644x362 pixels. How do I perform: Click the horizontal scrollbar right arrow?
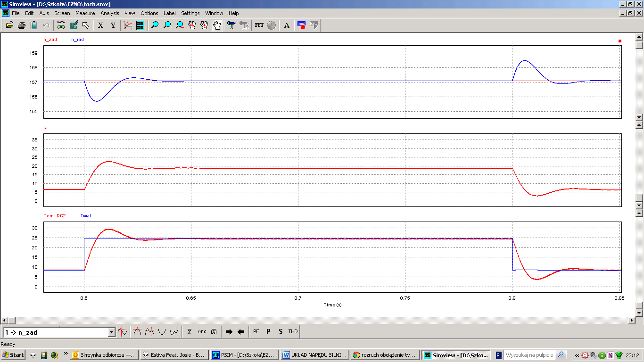tap(632, 321)
